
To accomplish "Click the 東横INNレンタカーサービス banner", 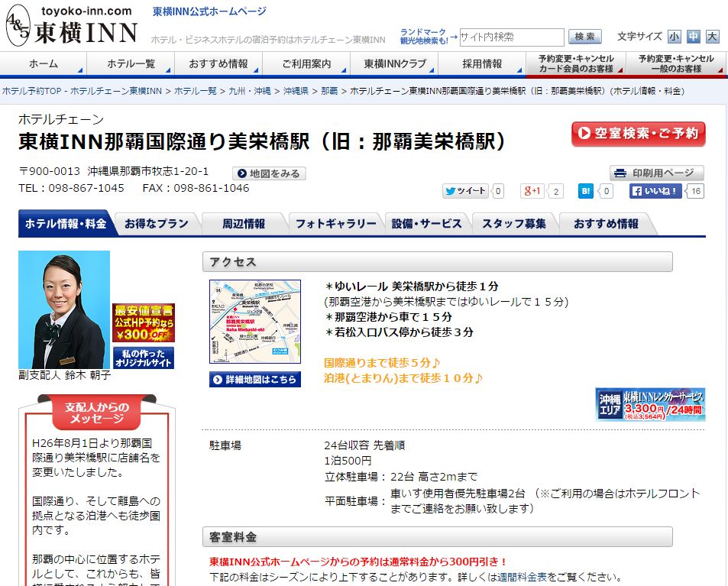I will tap(650, 405).
